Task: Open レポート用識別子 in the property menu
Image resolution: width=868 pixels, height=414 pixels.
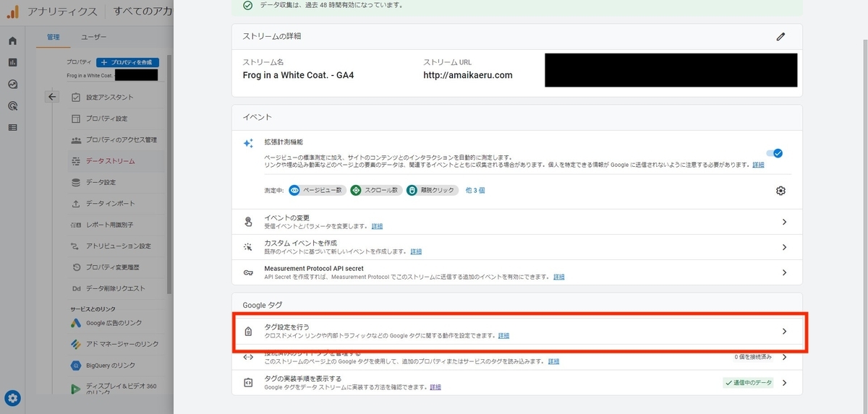Action: (x=110, y=225)
